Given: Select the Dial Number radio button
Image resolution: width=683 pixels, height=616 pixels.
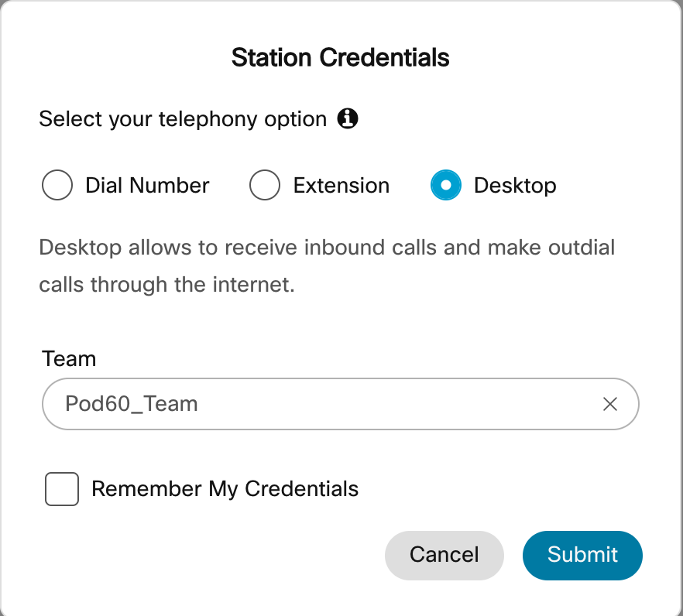Looking at the screenshot, I should pyautogui.click(x=57, y=186).
